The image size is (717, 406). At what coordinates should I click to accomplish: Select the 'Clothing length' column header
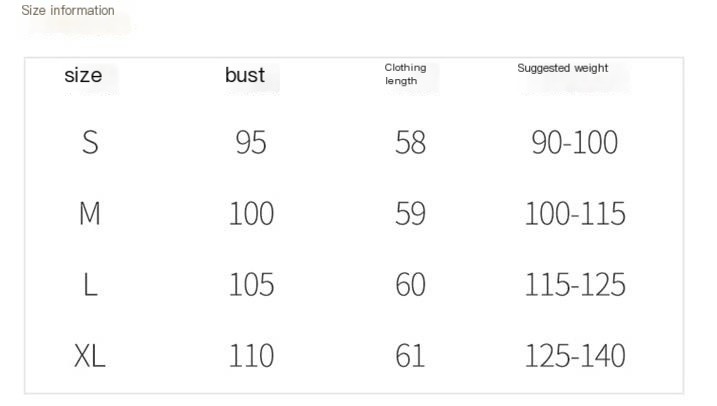point(405,74)
